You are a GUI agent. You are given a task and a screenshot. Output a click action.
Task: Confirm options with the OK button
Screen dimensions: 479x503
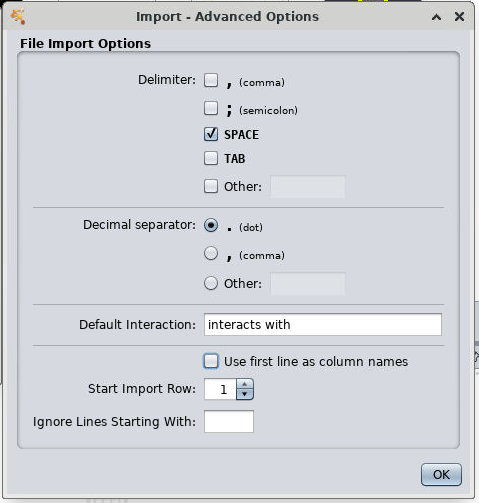click(x=441, y=474)
